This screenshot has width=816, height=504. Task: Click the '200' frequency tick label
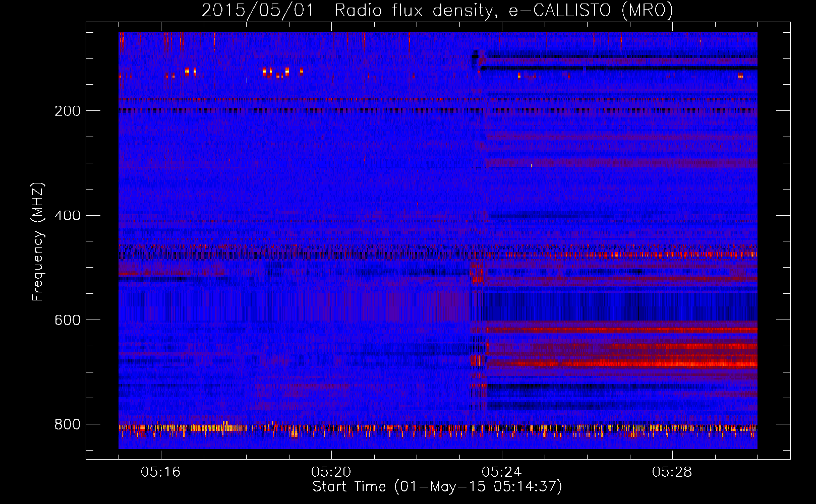tap(67, 111)
